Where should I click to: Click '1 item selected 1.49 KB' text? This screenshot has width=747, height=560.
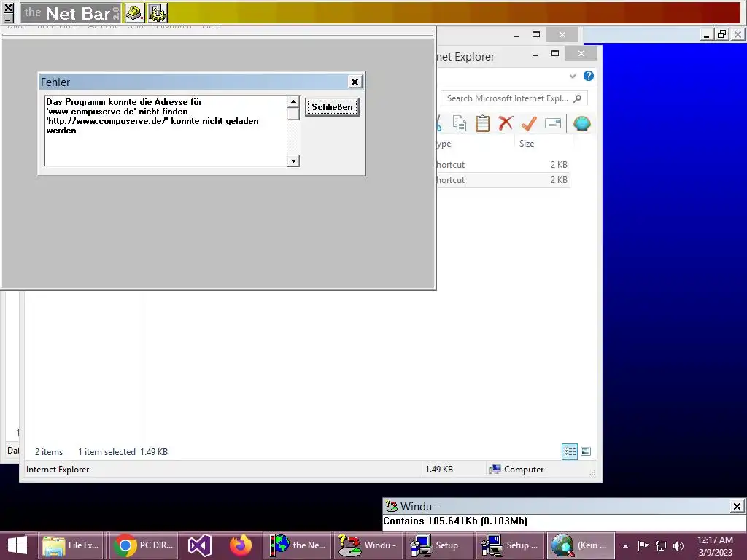[123, 452]
